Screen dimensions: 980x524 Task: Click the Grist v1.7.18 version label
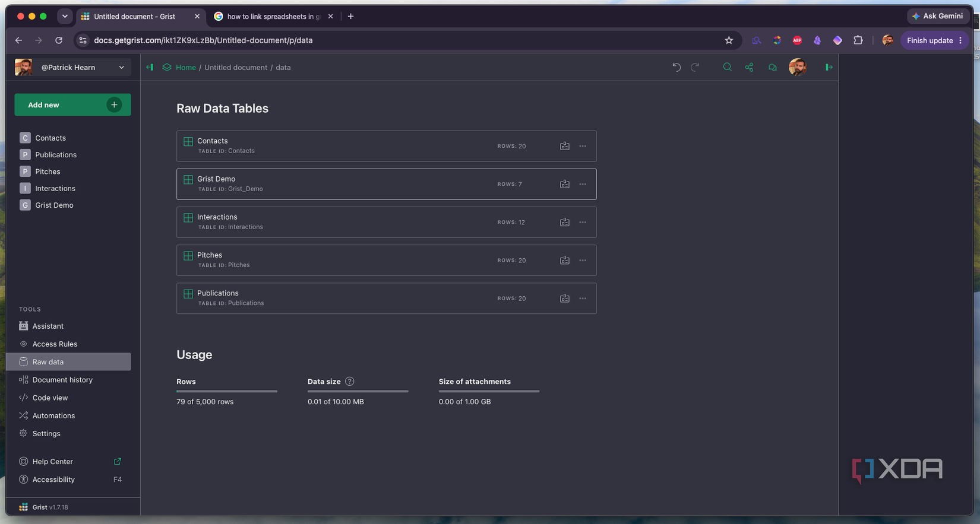coord(50,507)
